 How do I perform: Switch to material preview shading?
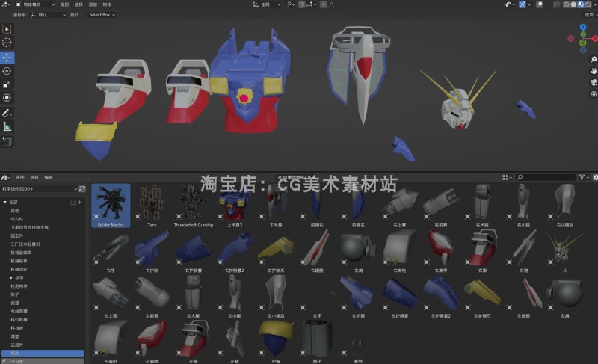click(x=581, y=4)
